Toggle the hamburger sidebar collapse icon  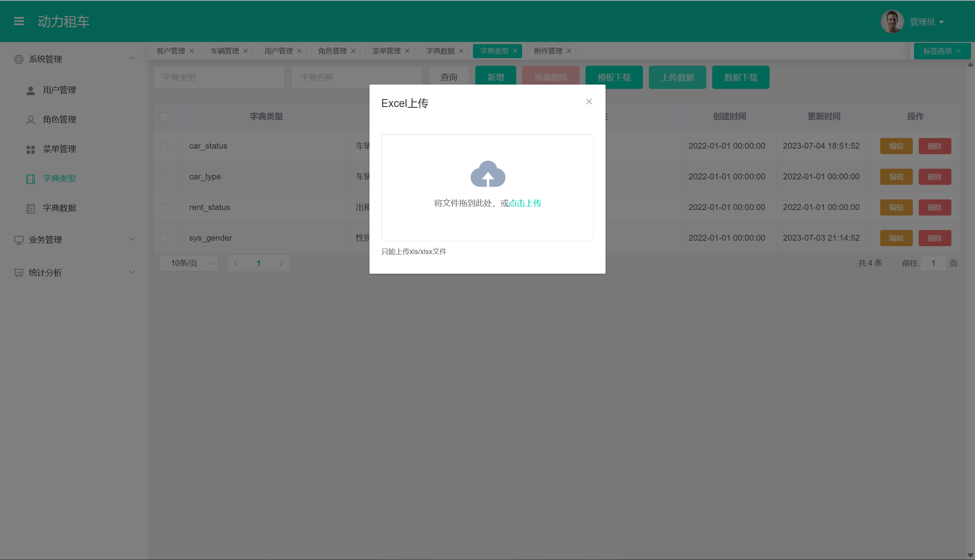[19, 21]
